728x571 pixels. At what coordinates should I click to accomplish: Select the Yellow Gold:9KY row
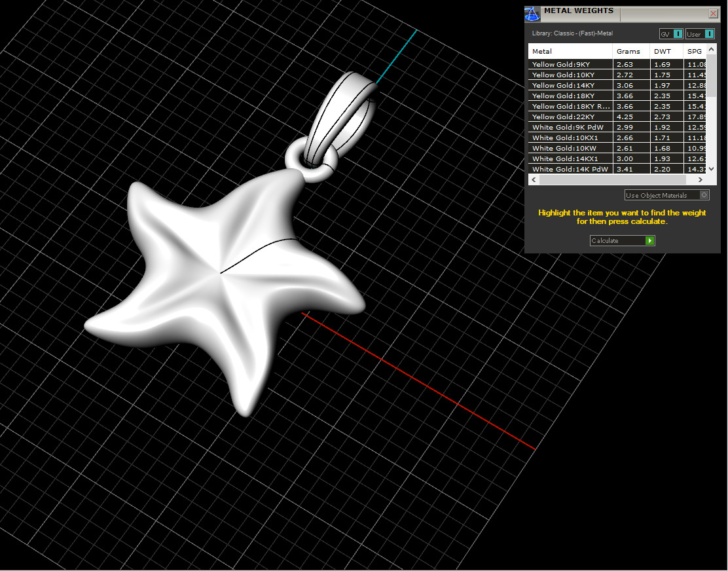(617, 65)
